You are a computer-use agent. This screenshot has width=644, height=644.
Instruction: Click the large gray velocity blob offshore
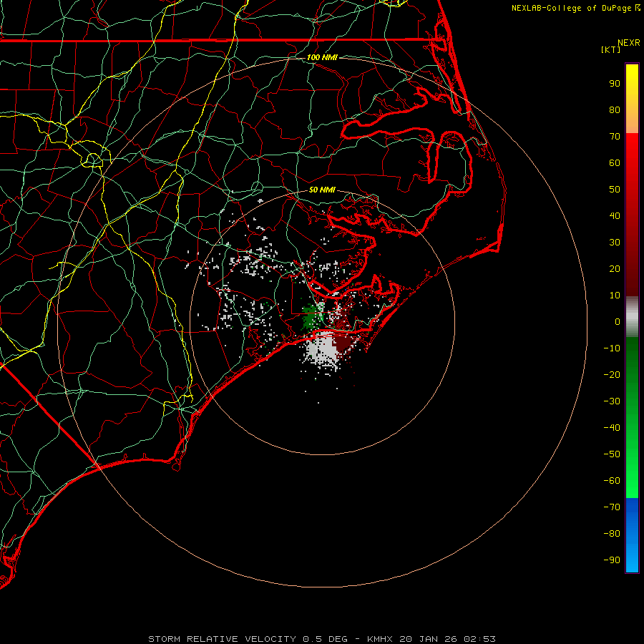pos(323,348)
